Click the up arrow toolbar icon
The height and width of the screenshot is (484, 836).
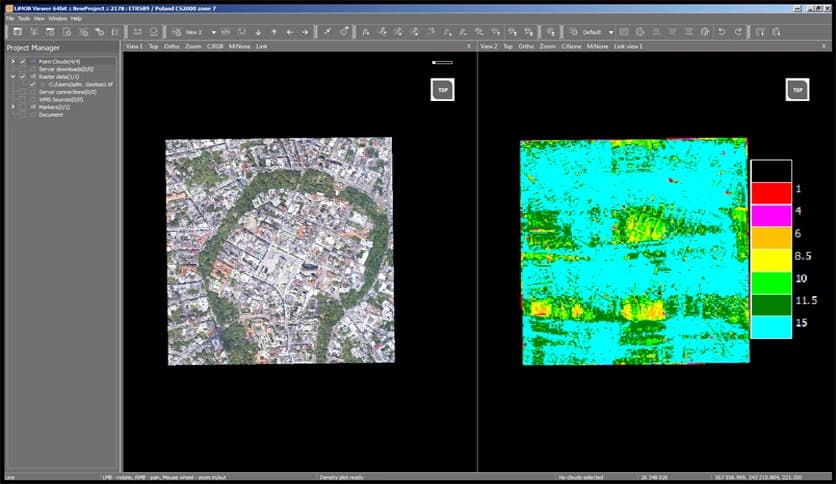click(274, 32)
